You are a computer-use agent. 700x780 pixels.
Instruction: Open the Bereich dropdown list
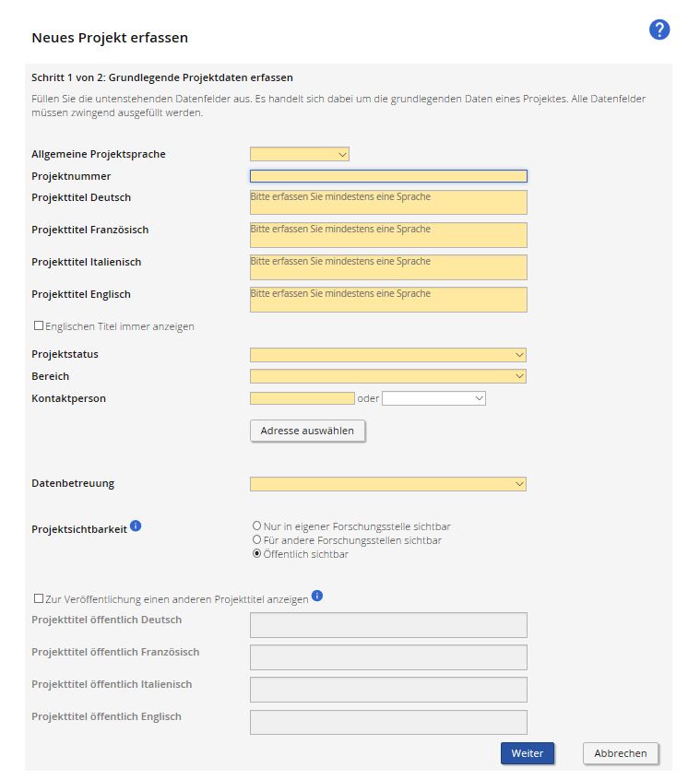[387, 376]
